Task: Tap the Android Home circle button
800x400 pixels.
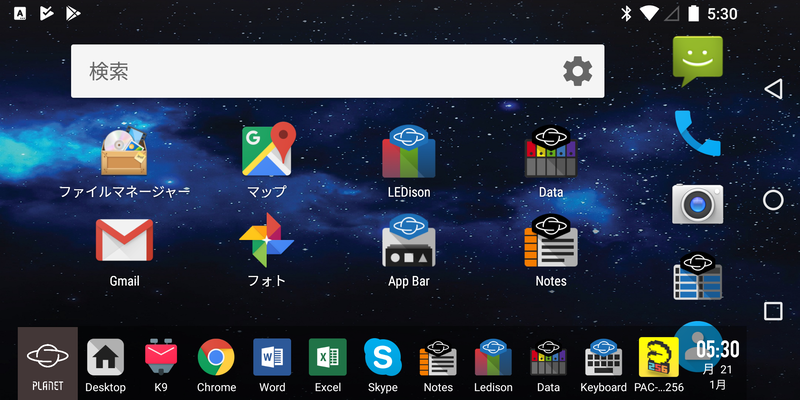Action: [x=773, y=201]
